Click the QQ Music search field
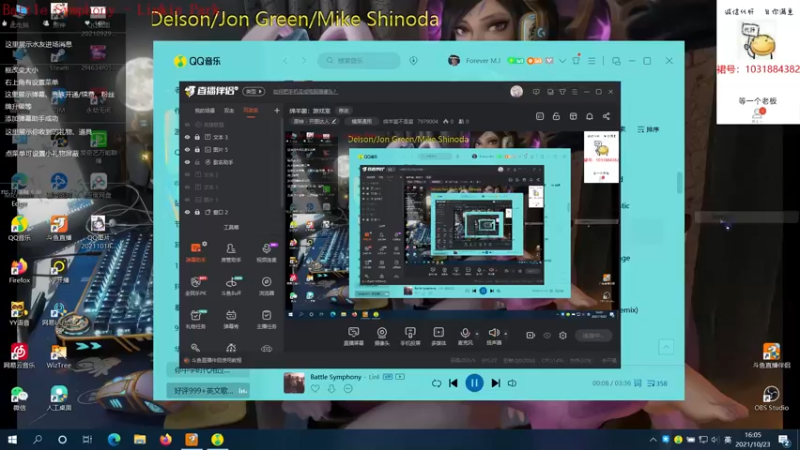 click(x=359, y=61)
